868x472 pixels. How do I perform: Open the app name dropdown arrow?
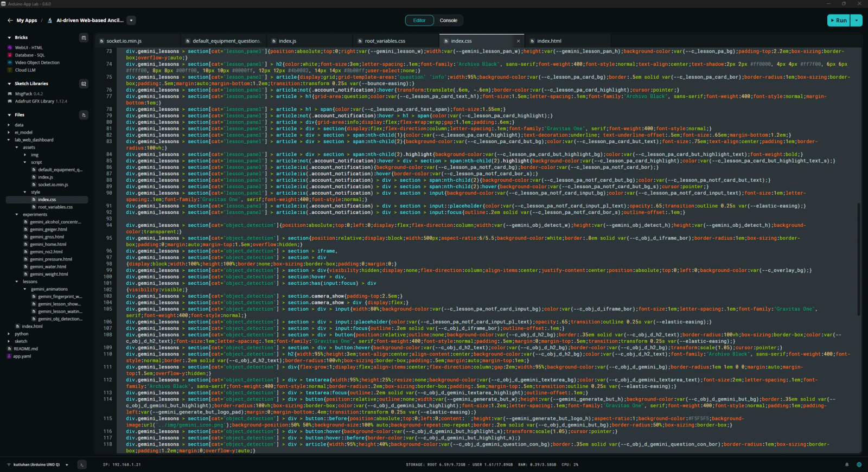[x=131, y=21]
